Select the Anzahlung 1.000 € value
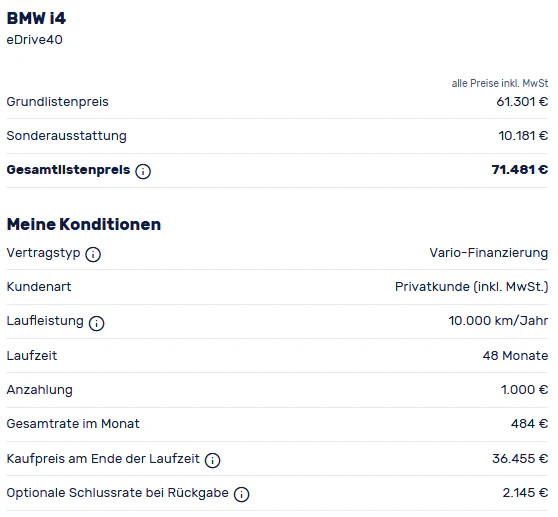Screen dimensions: 558x517 (x=525, y=390)
